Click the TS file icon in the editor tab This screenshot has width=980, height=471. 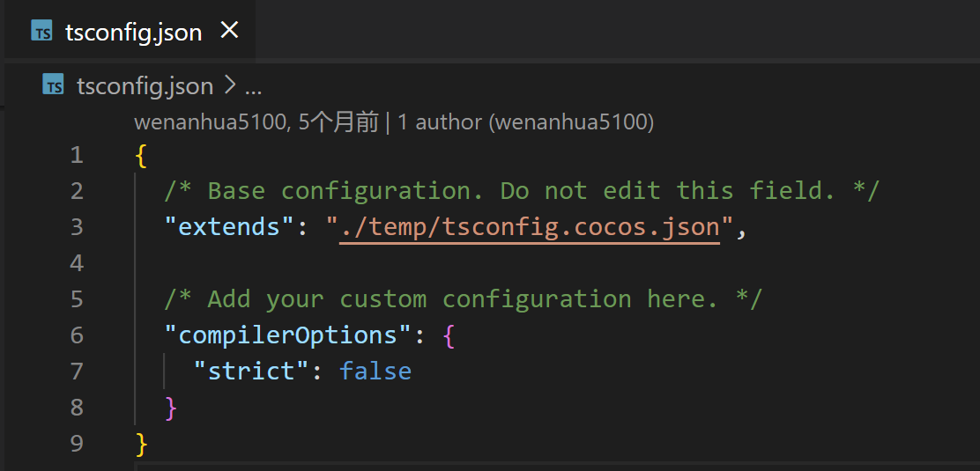[x=41, y=32]
